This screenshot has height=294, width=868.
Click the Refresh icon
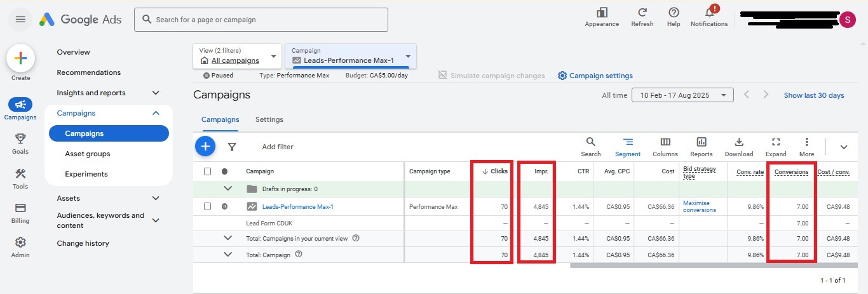(x=642, y=13)
